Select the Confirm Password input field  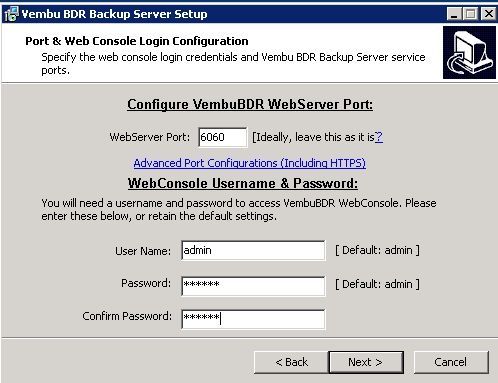tap(253, 319)
